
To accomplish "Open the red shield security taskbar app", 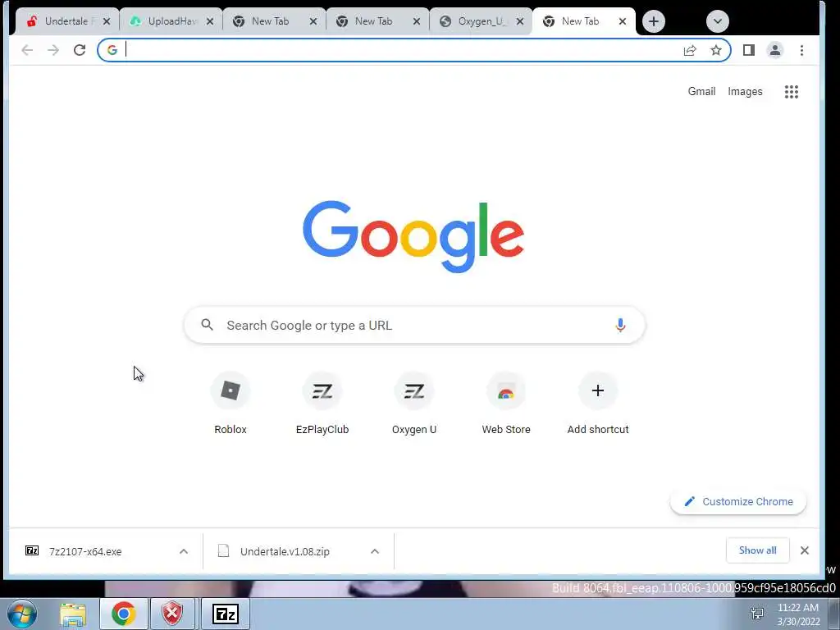I will [172, 614].
